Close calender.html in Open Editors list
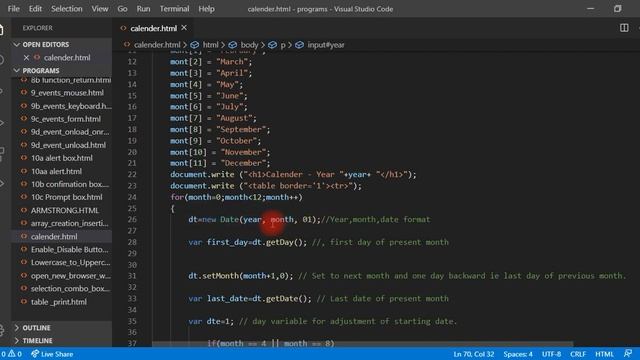 click(27, 58)
